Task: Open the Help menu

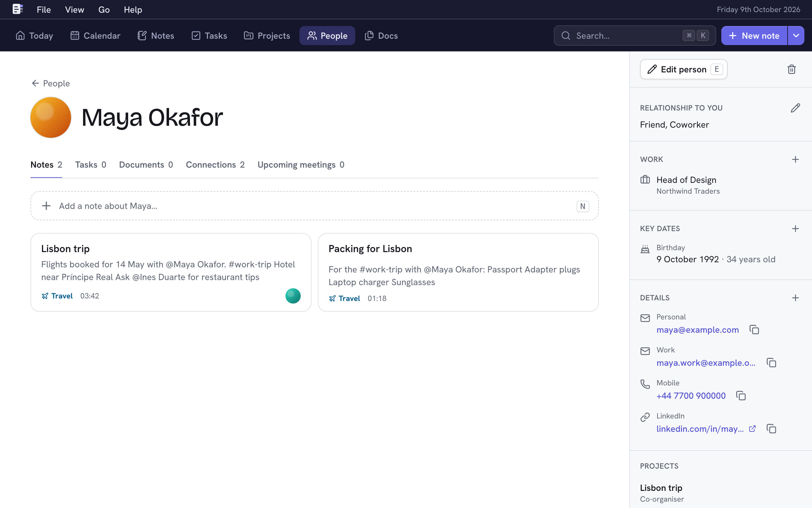Action: point(133,10)
